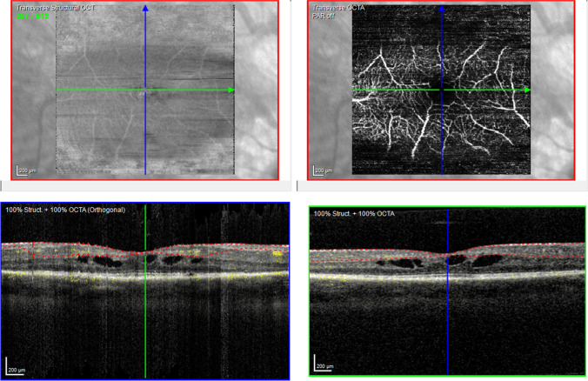Click the crosshair intersection in the OCTA image
Viewport: 588px width, 381px height.
pyautogui.click(x=442, y=90)
